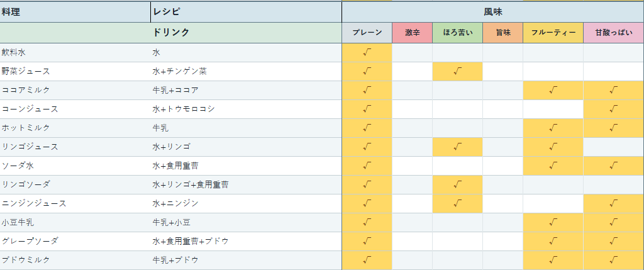This screenshot has width=644, height=270.
Task: Click the 料理 column header
Action: click(x=75, y=12)
